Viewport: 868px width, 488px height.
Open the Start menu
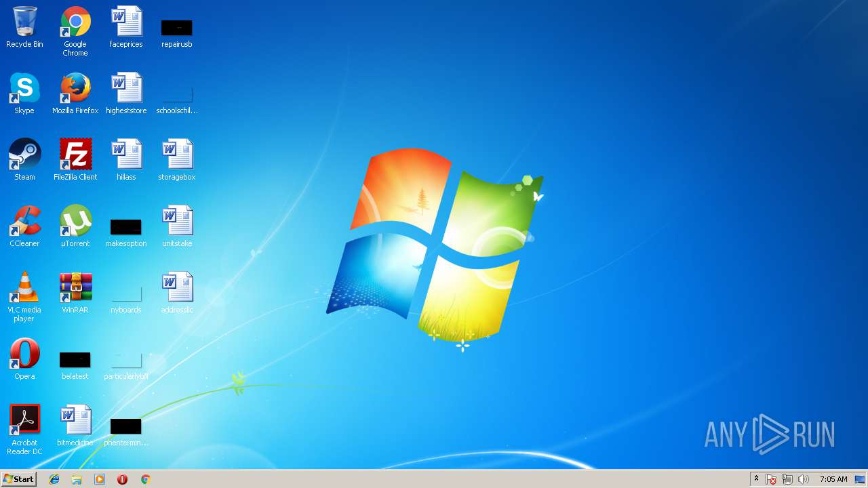(x=19, y=479)
